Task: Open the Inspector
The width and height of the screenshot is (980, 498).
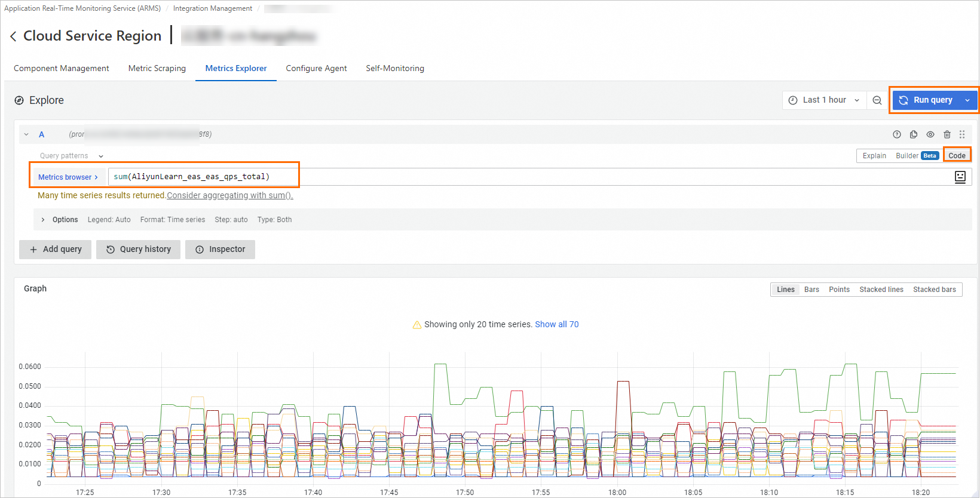Action: (x=220, y=250)
